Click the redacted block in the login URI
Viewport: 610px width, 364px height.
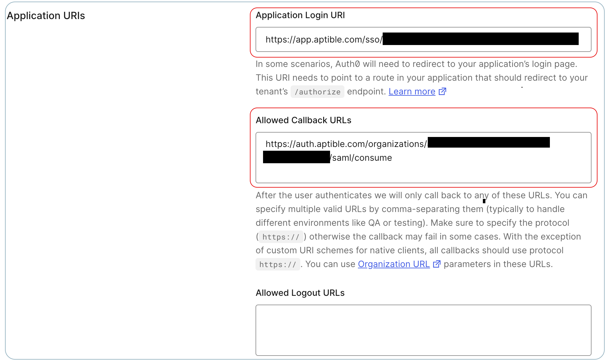pyautogui.click(x=480, y=39)
